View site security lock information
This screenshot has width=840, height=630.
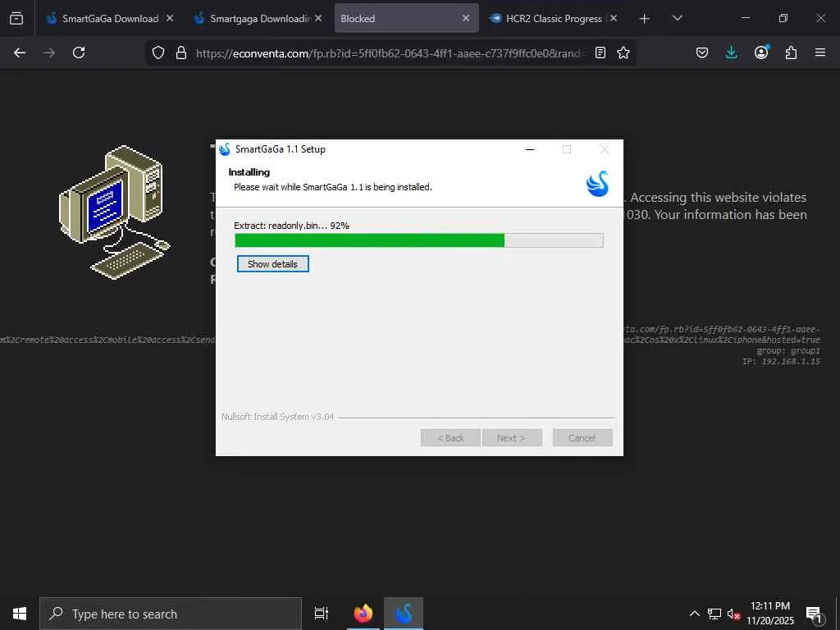coord(181,52)
